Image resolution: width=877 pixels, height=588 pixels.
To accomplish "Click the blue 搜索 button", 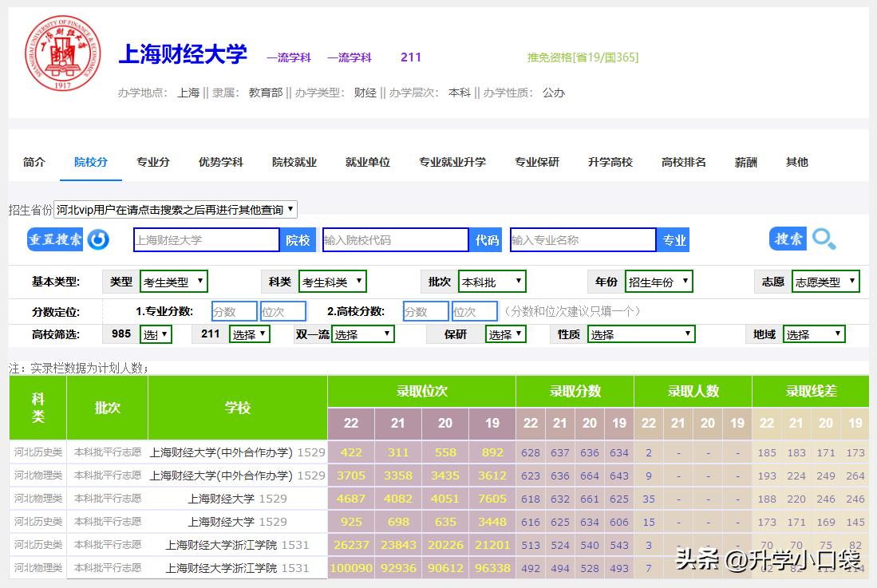I will point(788,239).
